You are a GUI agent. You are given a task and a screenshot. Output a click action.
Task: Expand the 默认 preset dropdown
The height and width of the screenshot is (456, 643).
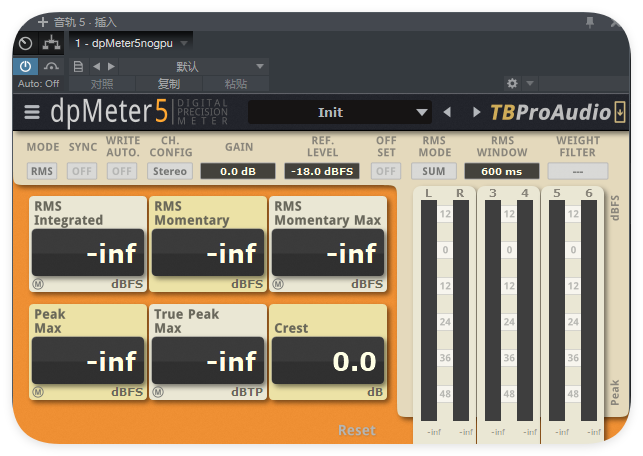pos(194,66)
